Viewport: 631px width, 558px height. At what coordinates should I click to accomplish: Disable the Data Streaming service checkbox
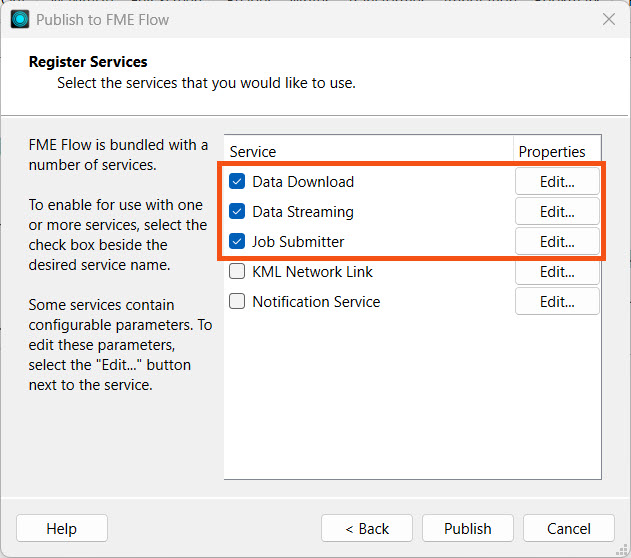(237, 212)
